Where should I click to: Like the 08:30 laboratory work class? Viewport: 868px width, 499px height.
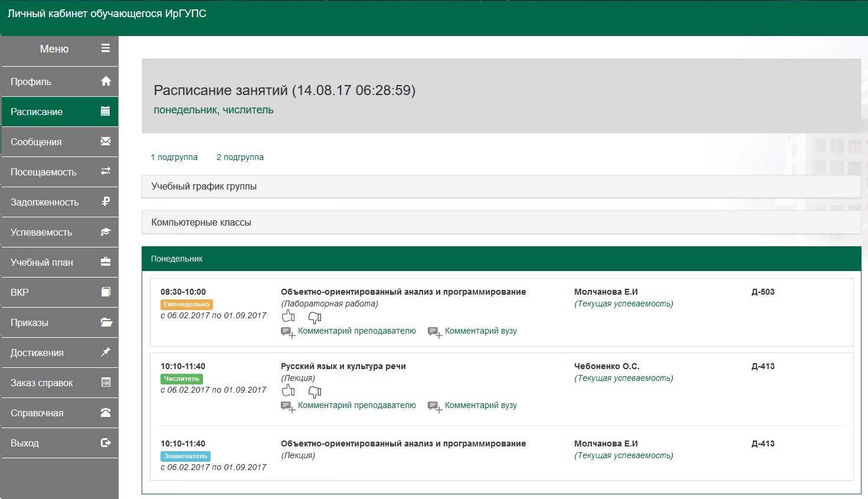(289, 317)
